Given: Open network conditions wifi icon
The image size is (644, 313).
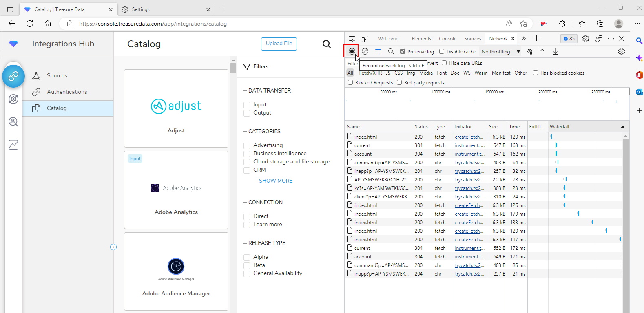Looking at the screenshot, I should point(529,51).
